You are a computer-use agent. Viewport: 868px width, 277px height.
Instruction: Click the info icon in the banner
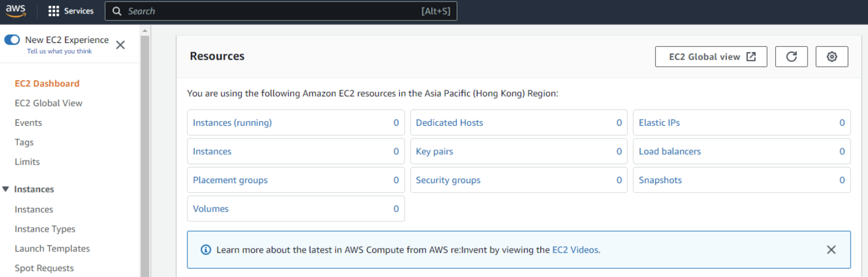click(x=205, y=250)
